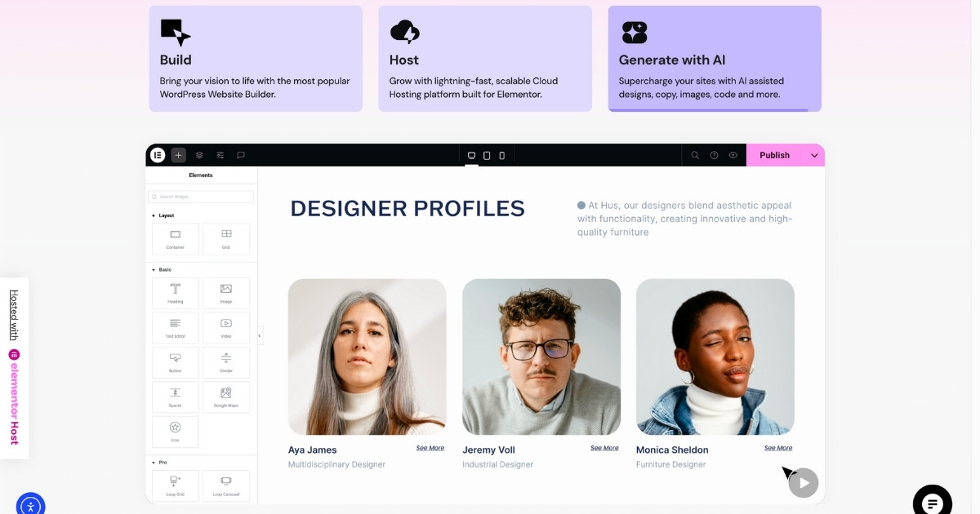This screenshot has height=514, width=980.
Task: Collapse the Basic widgets section
Action: click(153, 269)
